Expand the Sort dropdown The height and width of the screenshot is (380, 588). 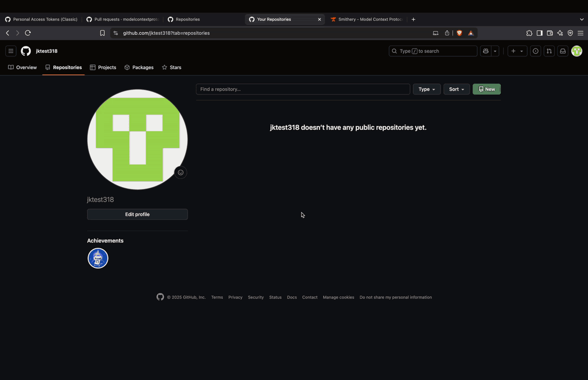[x=456, y=89]
